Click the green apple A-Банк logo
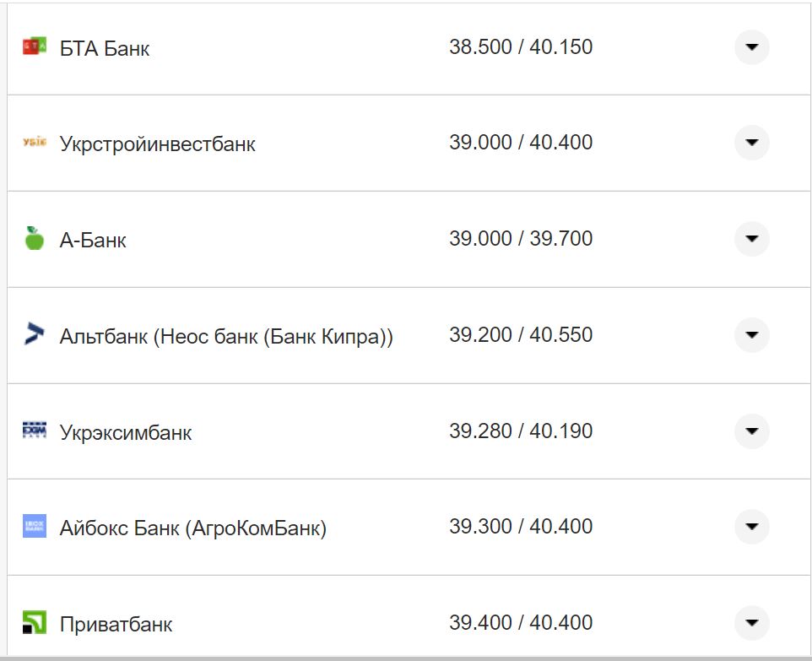 (x=34, y=238)
